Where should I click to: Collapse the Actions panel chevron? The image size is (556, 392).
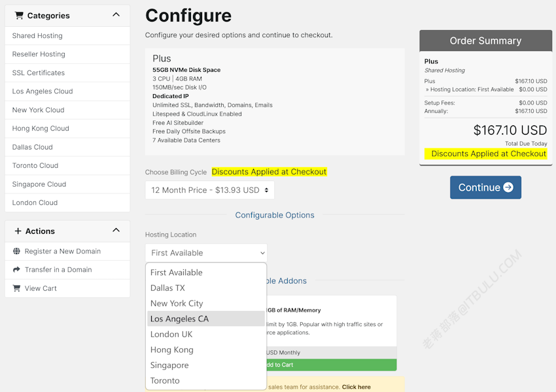click(116, 230)
